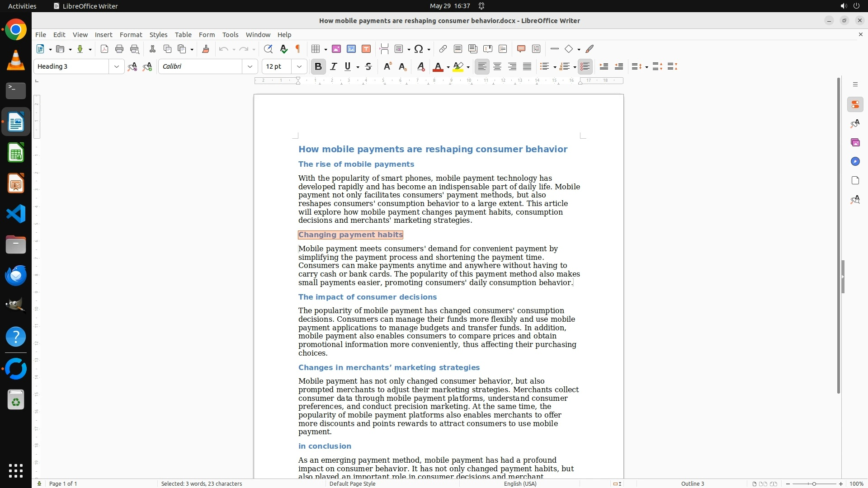The width and height of the screenshot is (868, 488).
Task: Open the 12 pt font size dropdown
Action: [299, 66]
